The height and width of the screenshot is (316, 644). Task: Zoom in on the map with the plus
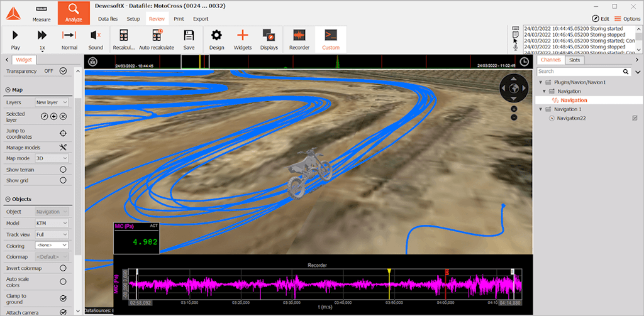pyautogui.click(x=514, y=109)
